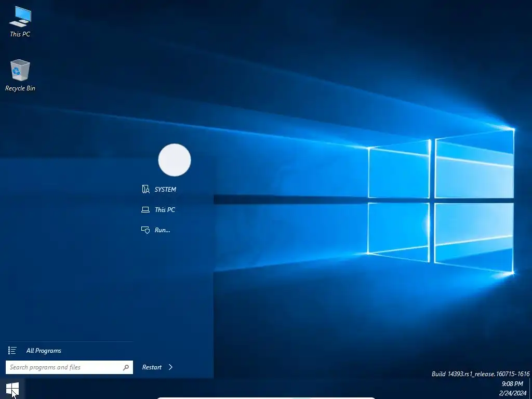Click the user account avatar circle
Image resolution: width=532 pixels, height=399 pixels.
(x=175, y=160)
